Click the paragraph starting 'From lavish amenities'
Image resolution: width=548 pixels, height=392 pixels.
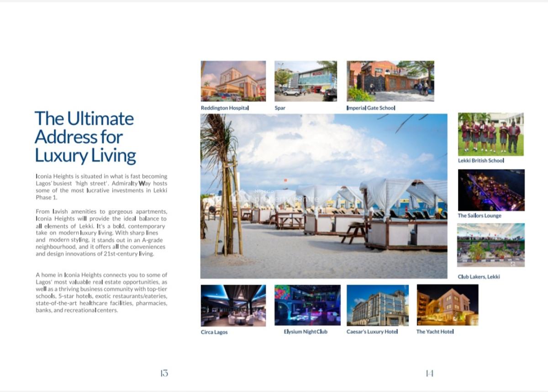pos(101,233)
